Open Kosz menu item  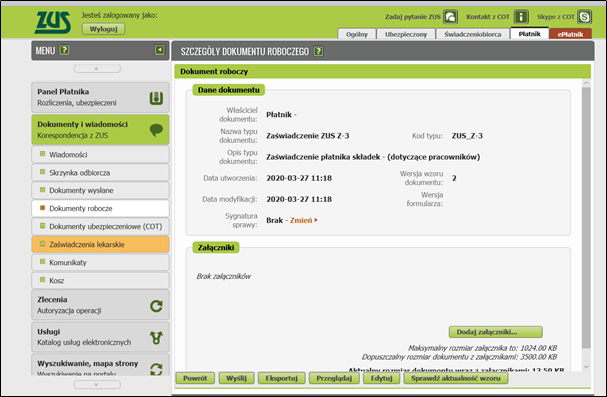point(100,280)
